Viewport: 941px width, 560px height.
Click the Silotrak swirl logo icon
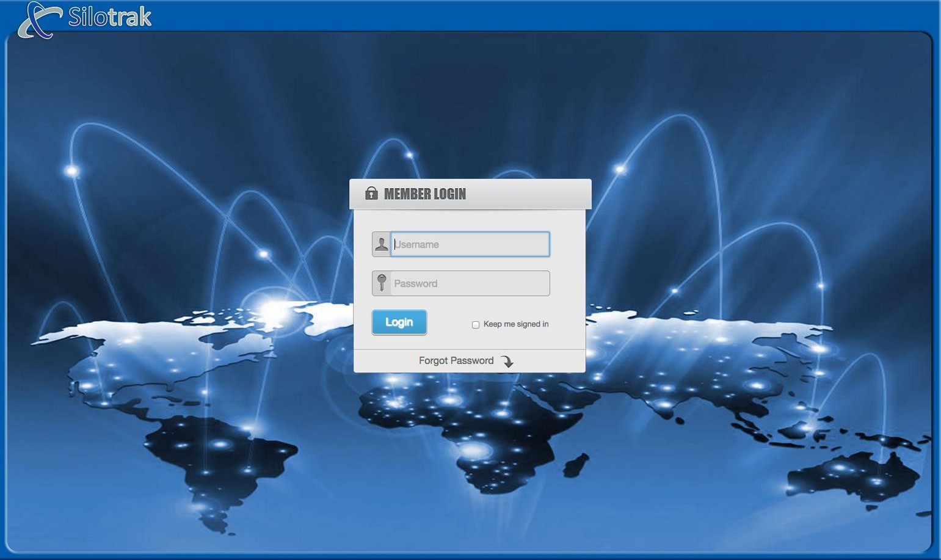tap(38, 20)
